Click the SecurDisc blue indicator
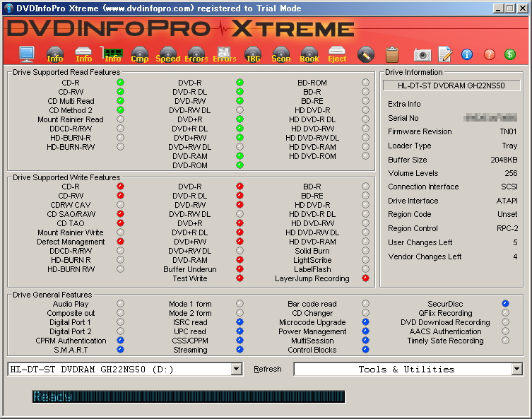Viewport: 532px width, 419px height. (x=505, y=304)
